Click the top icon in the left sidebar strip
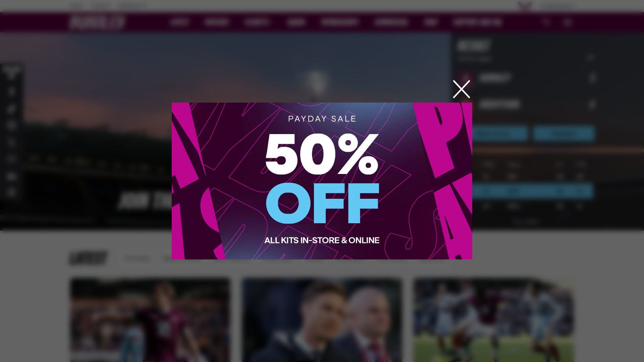 [x=11, y=72]
